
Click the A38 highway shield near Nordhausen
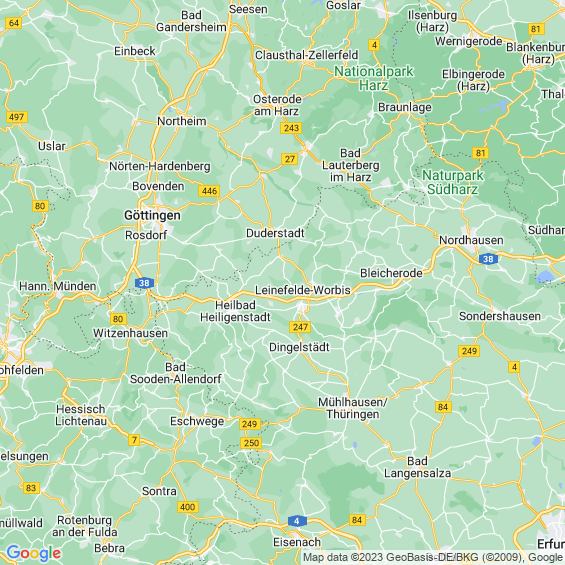(488, 259)
